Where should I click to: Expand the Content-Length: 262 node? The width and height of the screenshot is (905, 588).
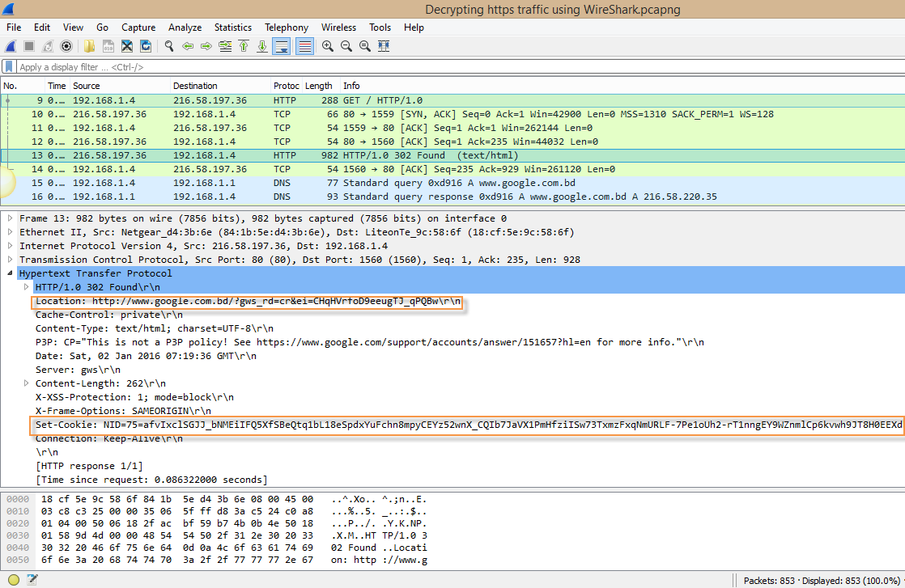(26, 383)
